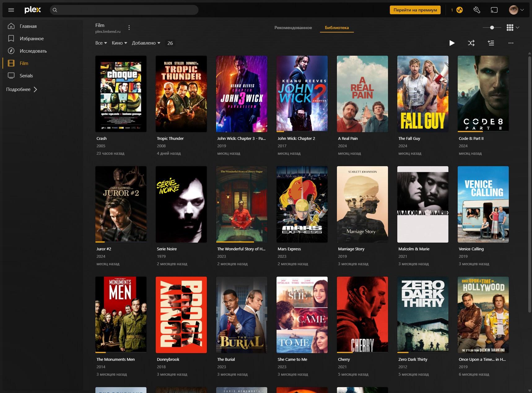
Task: Expand Подробнее in sidebar
Action: click(22, 89)
